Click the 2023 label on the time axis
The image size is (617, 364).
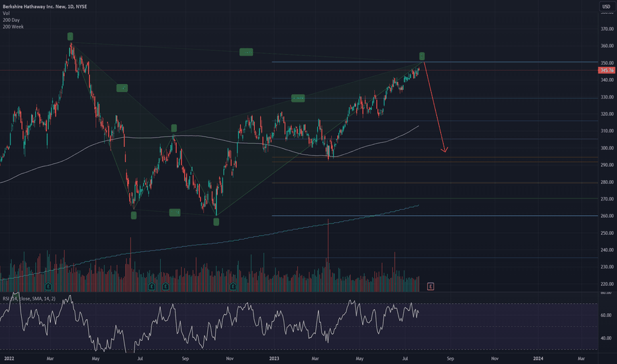click(x=274, y=359)
